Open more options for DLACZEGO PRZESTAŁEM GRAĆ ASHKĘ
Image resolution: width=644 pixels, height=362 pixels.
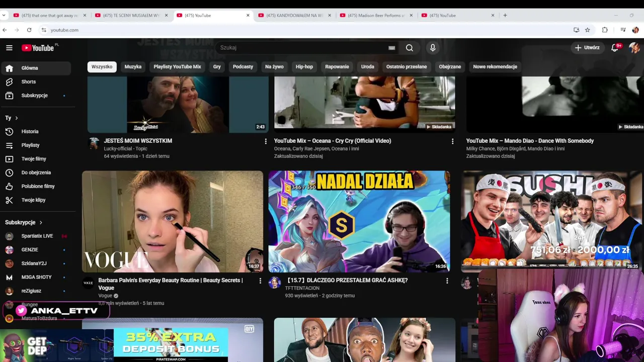point(447,281)
